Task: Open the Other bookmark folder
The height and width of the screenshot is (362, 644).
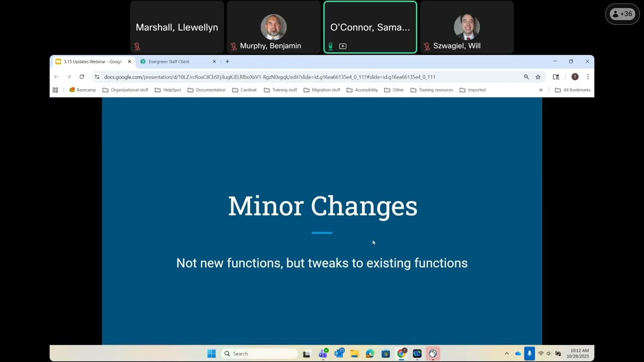Action: coord(394,90)
